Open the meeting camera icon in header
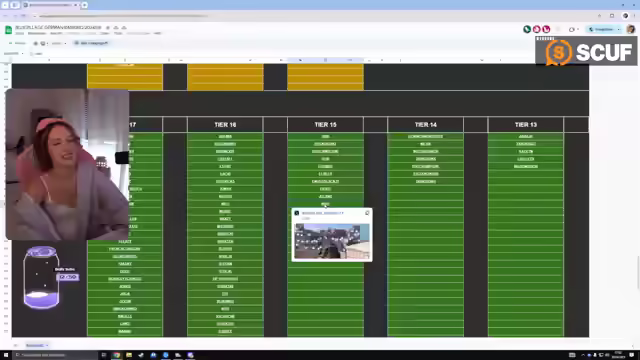Viewport: 640px width, 360px height. click(573, 29)
